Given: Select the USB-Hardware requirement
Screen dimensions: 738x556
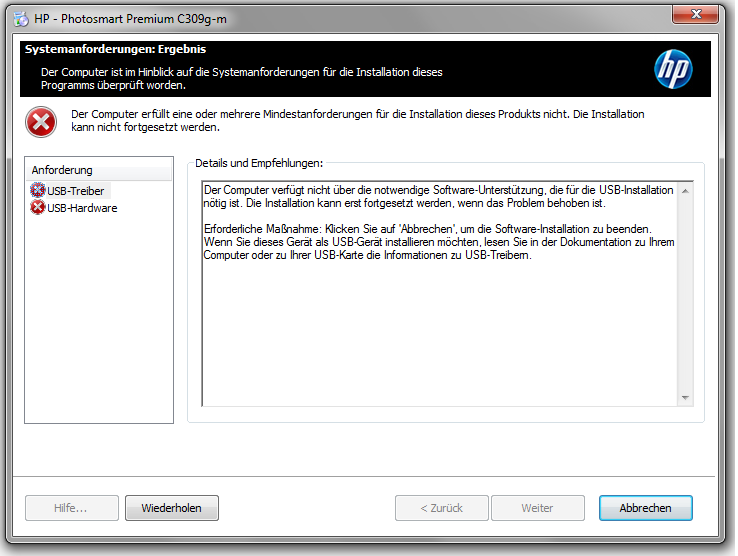Looking at the screenshot, I should 82,208.
